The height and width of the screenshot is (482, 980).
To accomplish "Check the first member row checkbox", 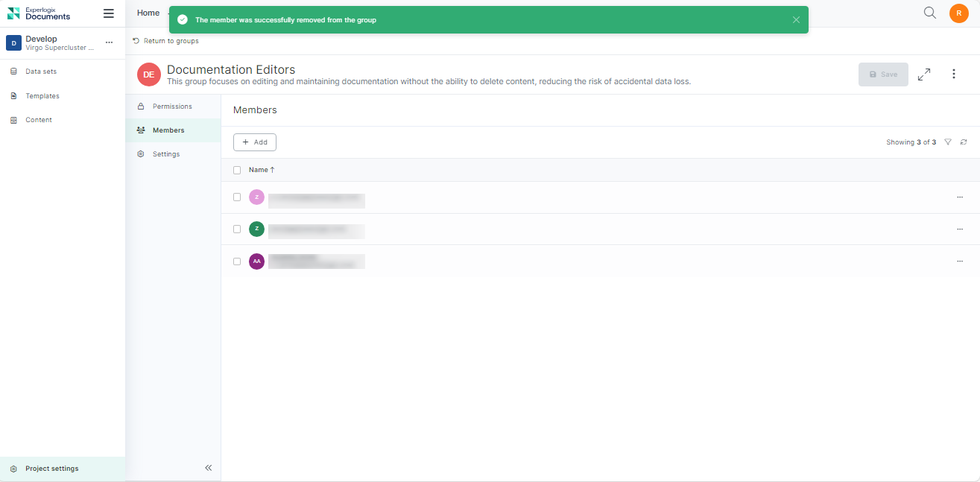I will (x=237, y=197).
